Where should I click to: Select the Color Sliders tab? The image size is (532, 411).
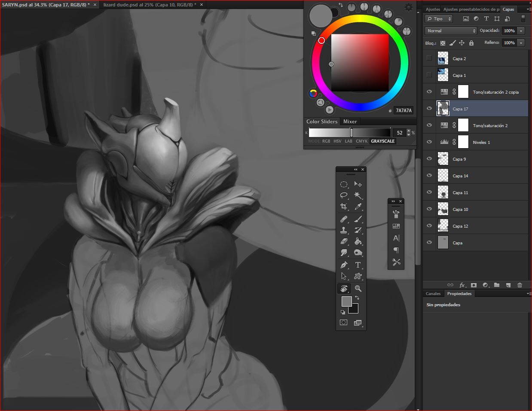pos(322,122)
